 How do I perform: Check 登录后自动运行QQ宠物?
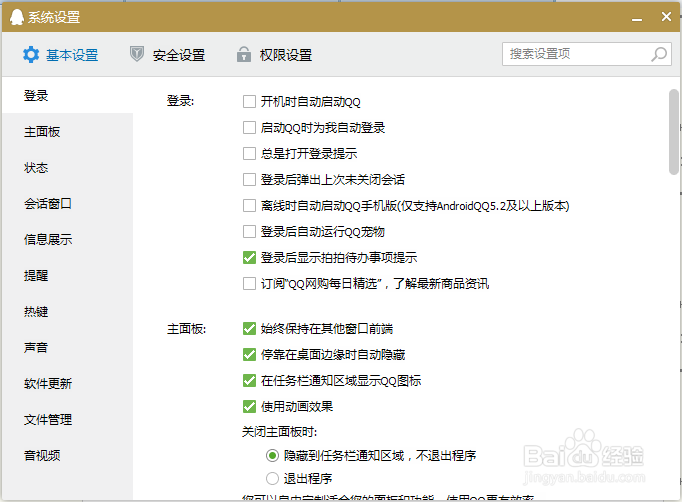point(249,231)
